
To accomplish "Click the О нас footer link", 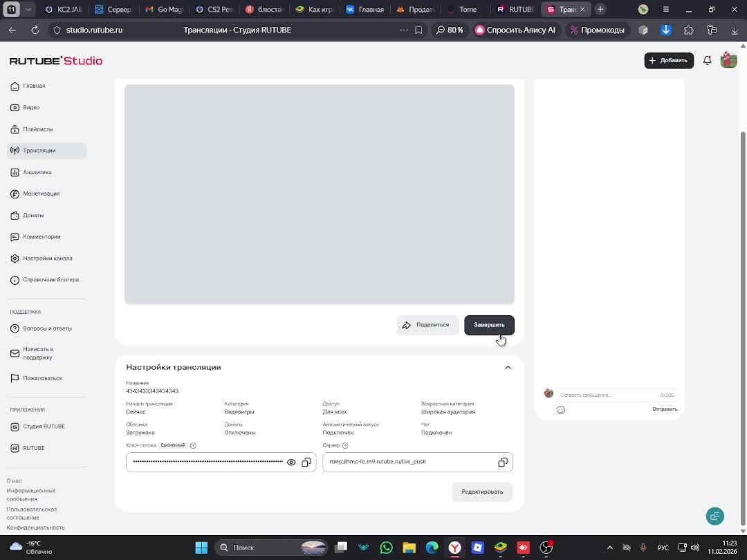I will click(15, 481).
